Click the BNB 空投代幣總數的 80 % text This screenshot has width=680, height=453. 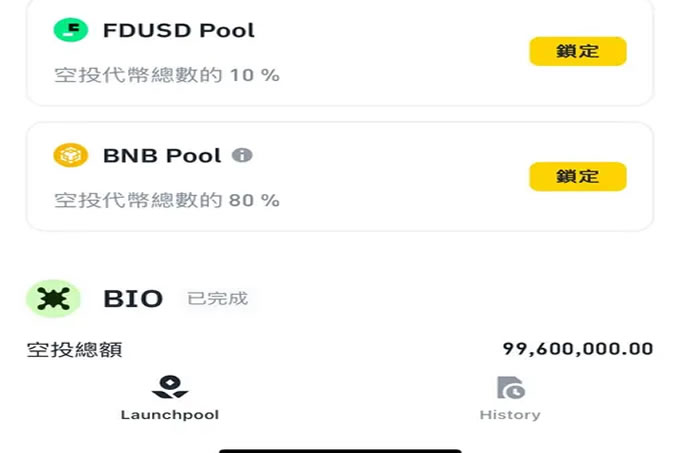click(x=166, y=200)
